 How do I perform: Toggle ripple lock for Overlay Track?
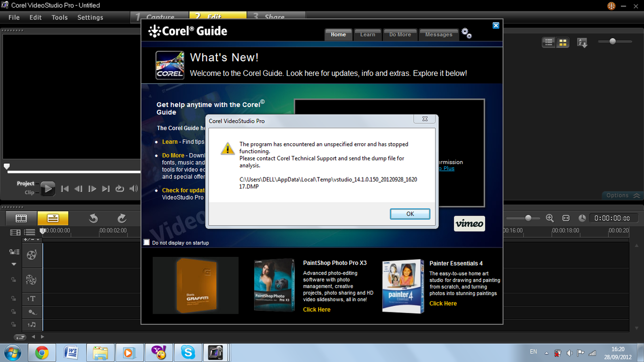pyautogui.click(x=14, y=280)
